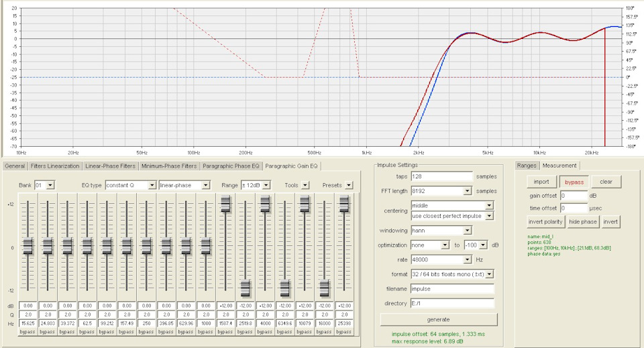Open the Filters Linearization tab
The width and height of the screenshot is (644, 348).
pos(55,166)
